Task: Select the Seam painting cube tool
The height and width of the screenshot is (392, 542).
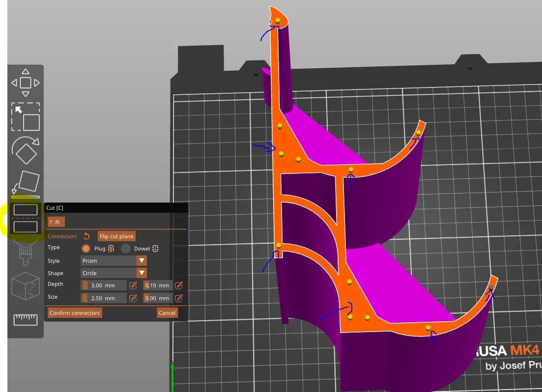Action: 26,286
